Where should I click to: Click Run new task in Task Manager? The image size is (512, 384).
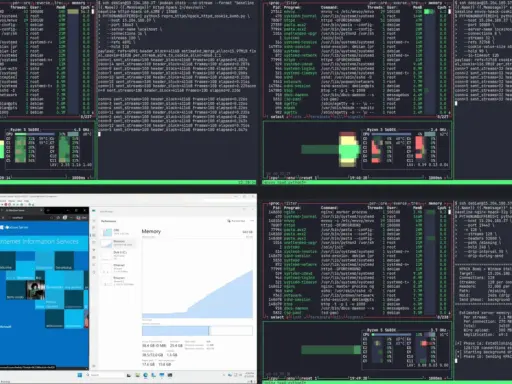[x=236, y=221]
